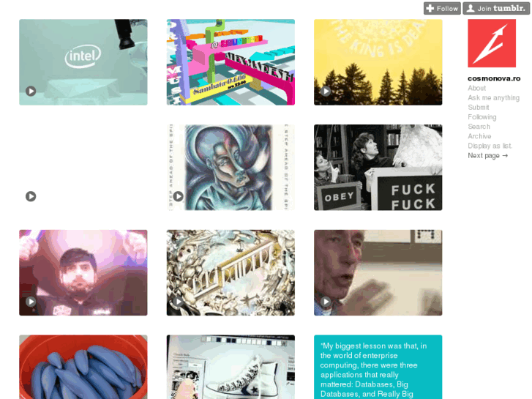The image size is (532, 399).
Task: Open Ask me anything link
Action: click(493, 98)
